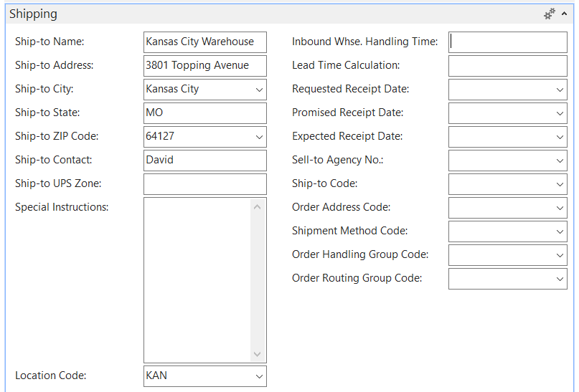Click the Ship-to Name field

click(204, 42)
